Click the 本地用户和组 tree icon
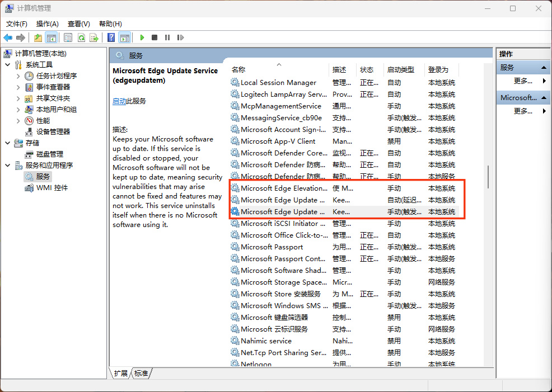 tap(29, 110)
